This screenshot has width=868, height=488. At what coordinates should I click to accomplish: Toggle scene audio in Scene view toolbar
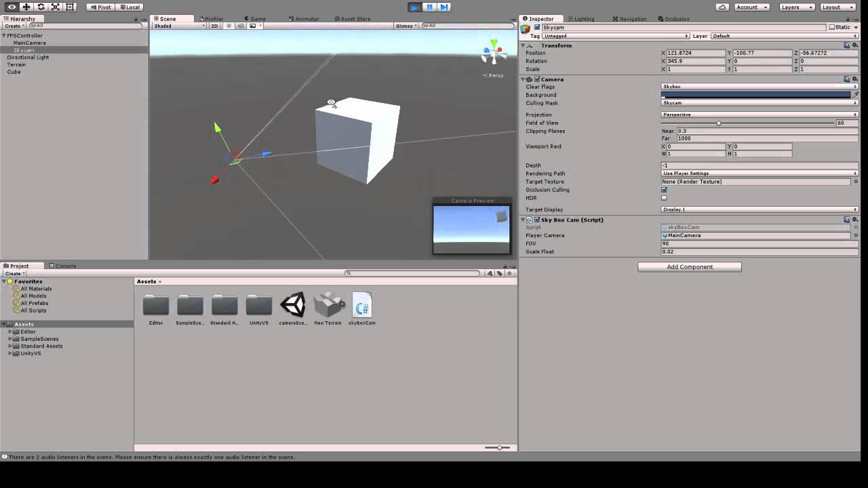240,26
